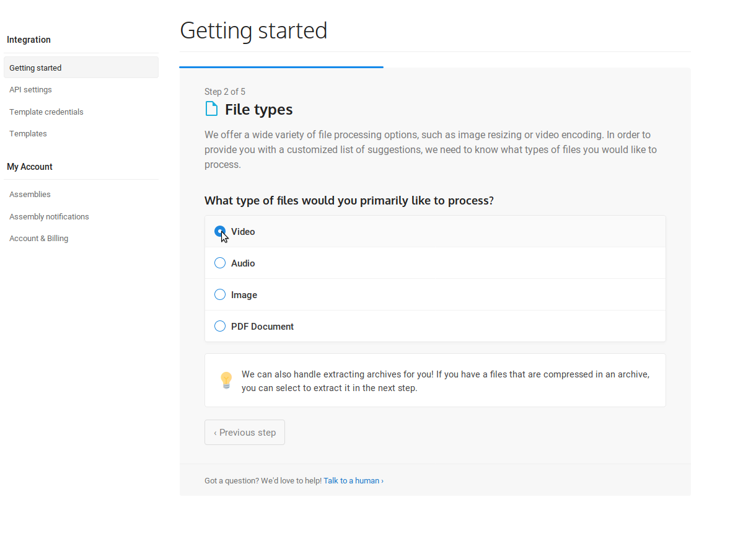Image resolution: width=756 pixels, height=533 pixels.
Task: Select the Image file type radio button
Action: click(x=220, y=294)
